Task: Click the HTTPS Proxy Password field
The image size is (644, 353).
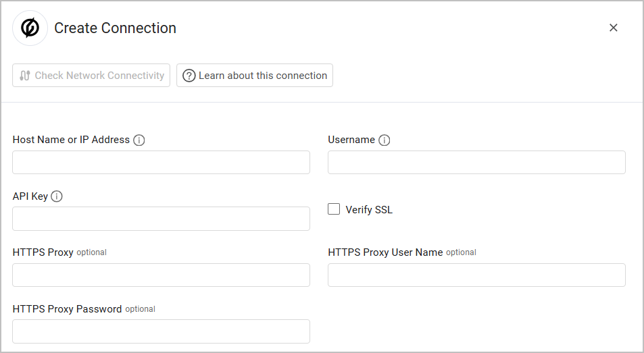Action: [x=161, y=331]
